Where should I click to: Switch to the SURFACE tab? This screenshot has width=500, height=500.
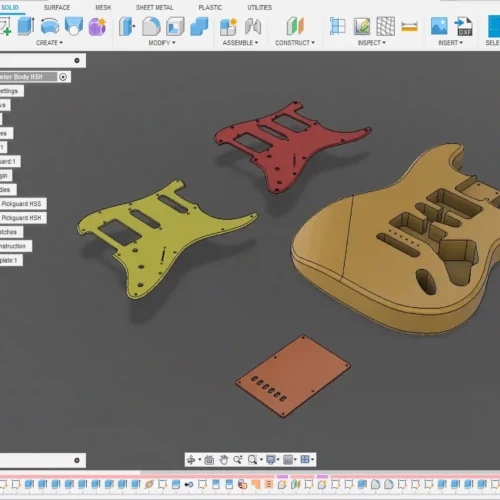[57, 7]
